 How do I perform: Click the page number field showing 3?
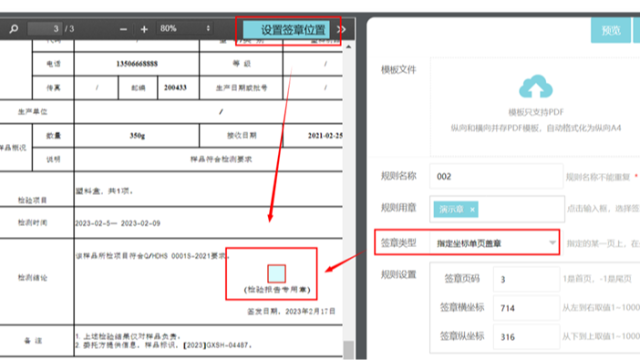point(44,29)
